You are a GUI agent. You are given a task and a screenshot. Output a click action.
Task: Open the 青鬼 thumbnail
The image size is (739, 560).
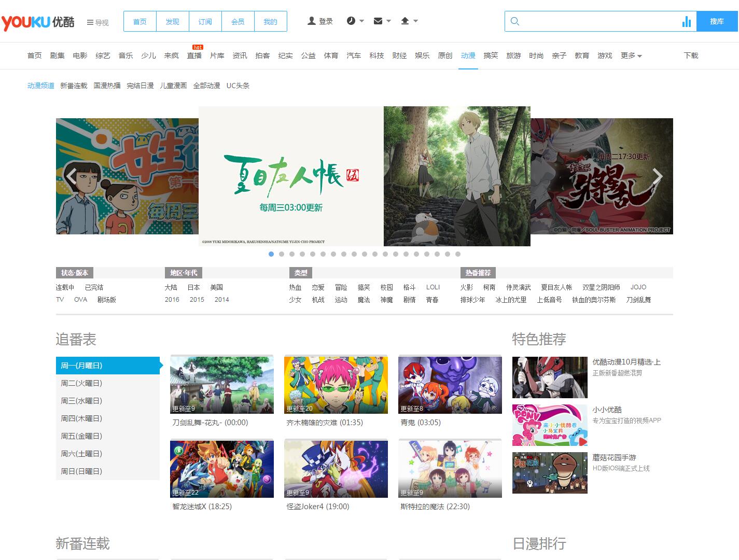450,385
